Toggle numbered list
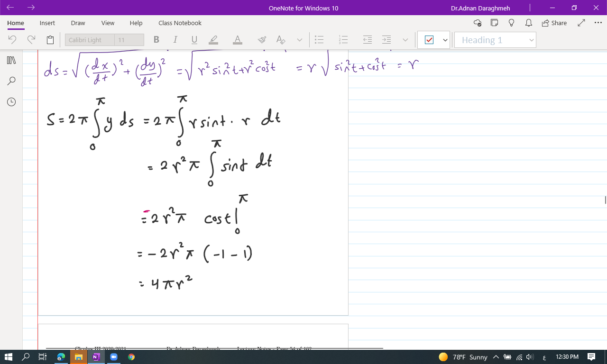The height and width of the screenshot is (364, 607). [343, 40]
